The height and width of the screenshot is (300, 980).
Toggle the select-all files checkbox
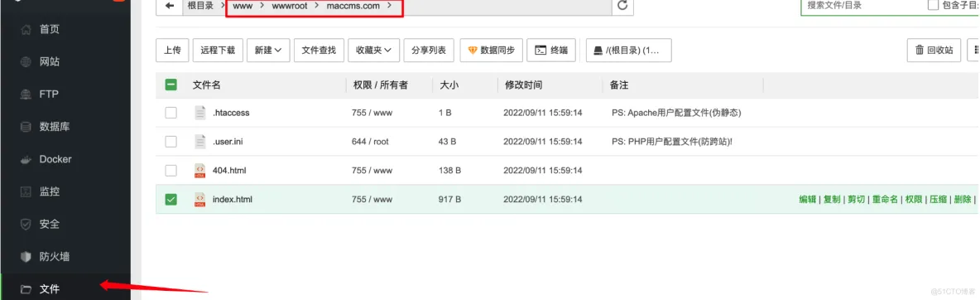pyautogui.click(x=171, y=85)
